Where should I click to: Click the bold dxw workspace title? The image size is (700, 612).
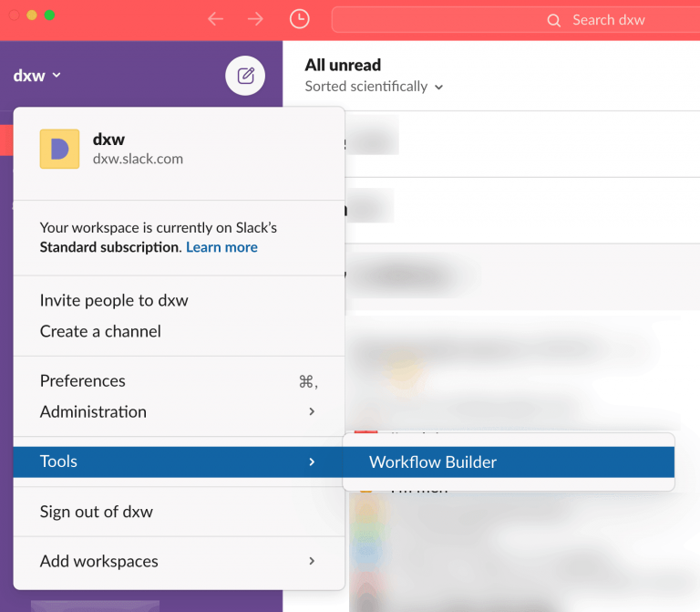click(109, 140)
